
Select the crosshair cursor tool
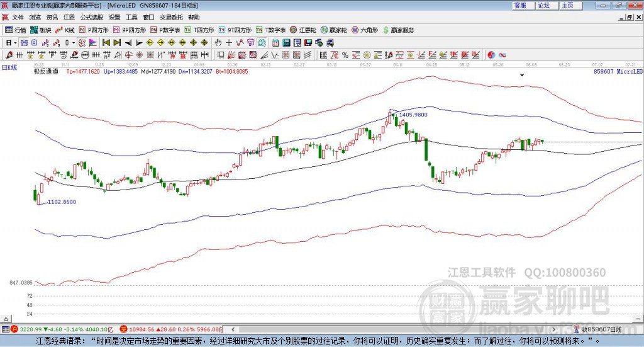[229, 43]
